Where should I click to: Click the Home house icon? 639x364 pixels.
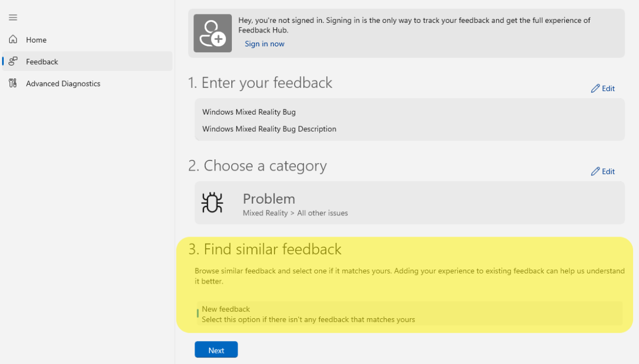click(13, 39)
